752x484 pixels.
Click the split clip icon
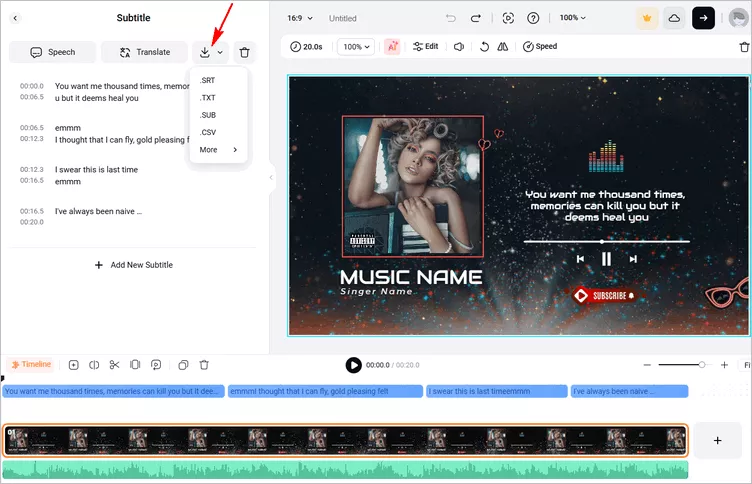click(x=94, y=365)
